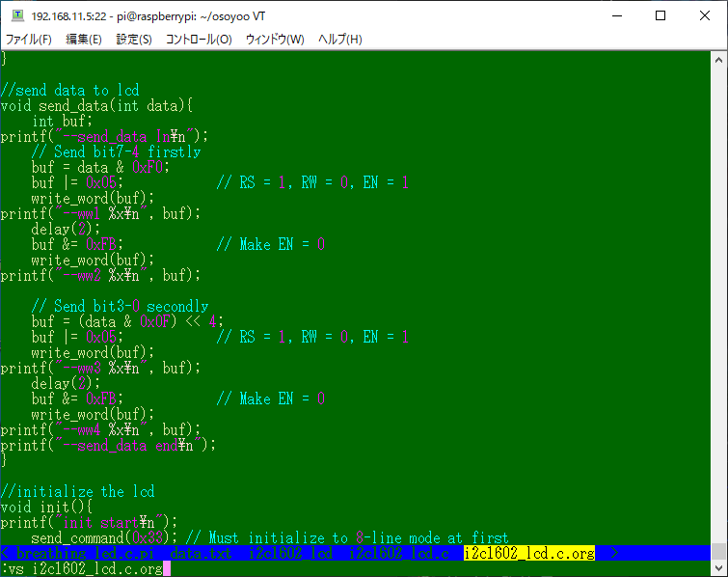Image resolution: width=728 pixels, height=577 pixels.
Task: Open the 設定(S) menu
Action: 134,40
